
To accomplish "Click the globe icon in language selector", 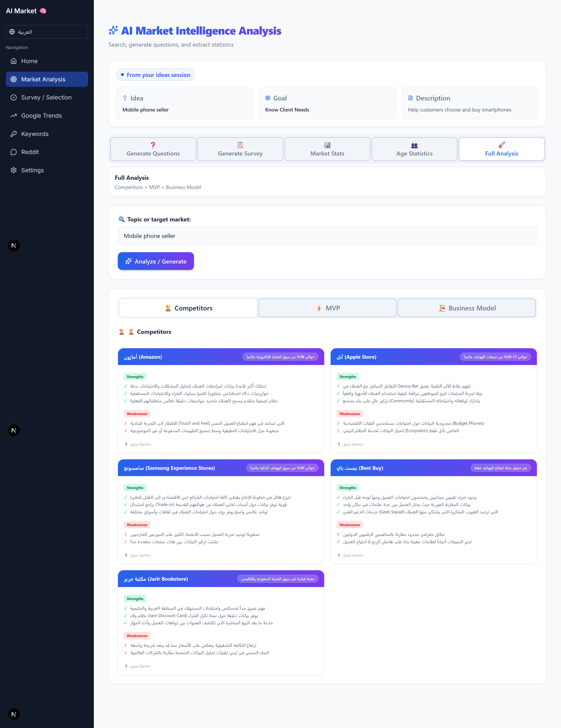I will tap(12, 32).
